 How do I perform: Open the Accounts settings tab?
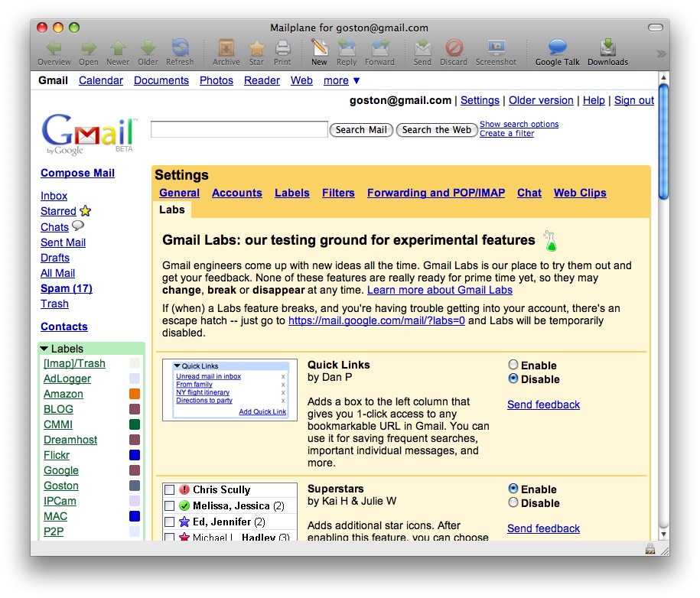pos(237,193)
